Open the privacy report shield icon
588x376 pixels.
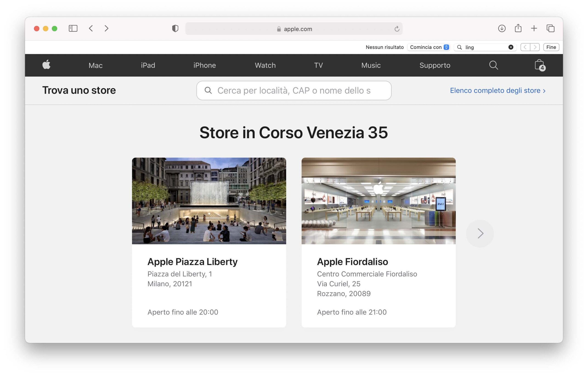click(x=175, y=28)
